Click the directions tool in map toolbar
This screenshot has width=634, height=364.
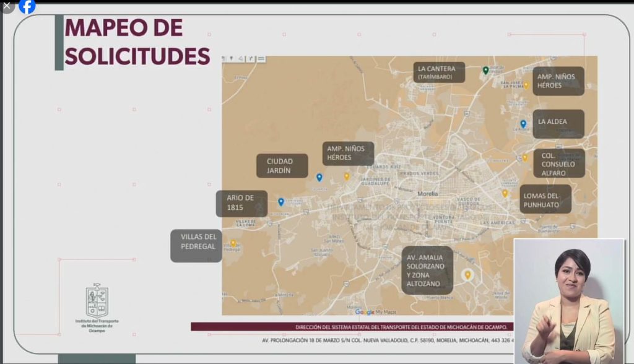coord(251,59)
